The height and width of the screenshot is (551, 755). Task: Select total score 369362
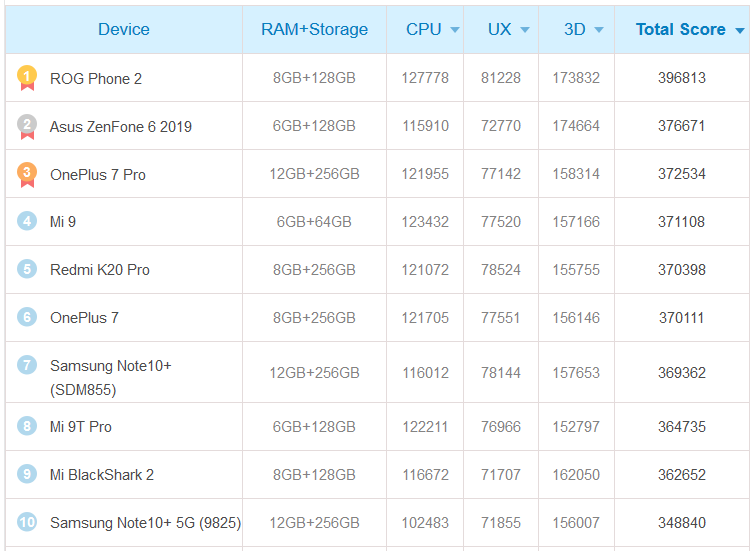click(682, 372)
